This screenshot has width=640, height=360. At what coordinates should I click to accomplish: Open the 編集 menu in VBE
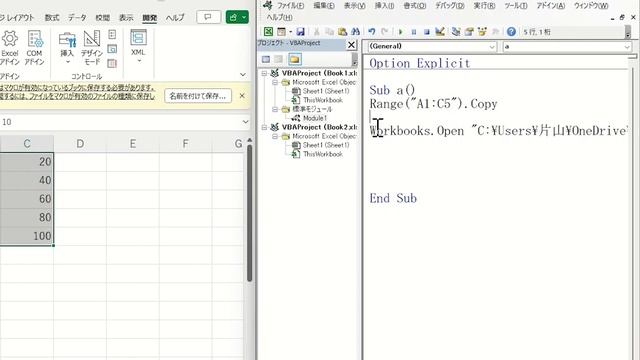coord(324,6)
